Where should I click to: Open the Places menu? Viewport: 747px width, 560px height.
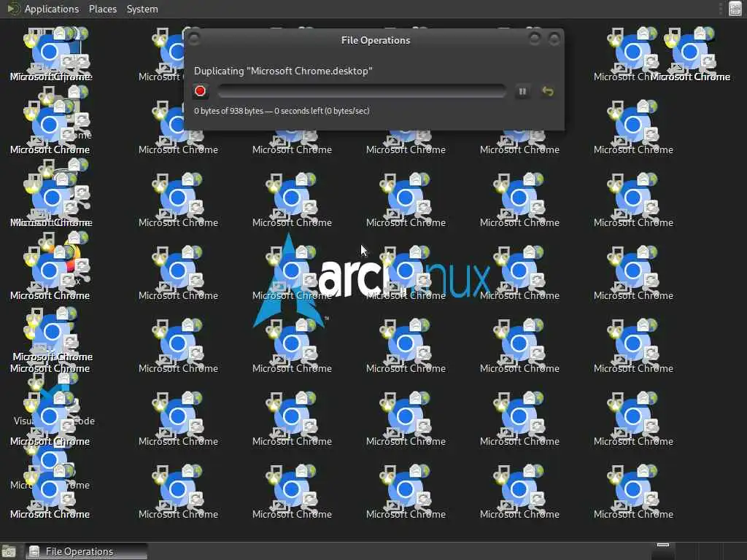pyautogui.click(x=102, y=9)
